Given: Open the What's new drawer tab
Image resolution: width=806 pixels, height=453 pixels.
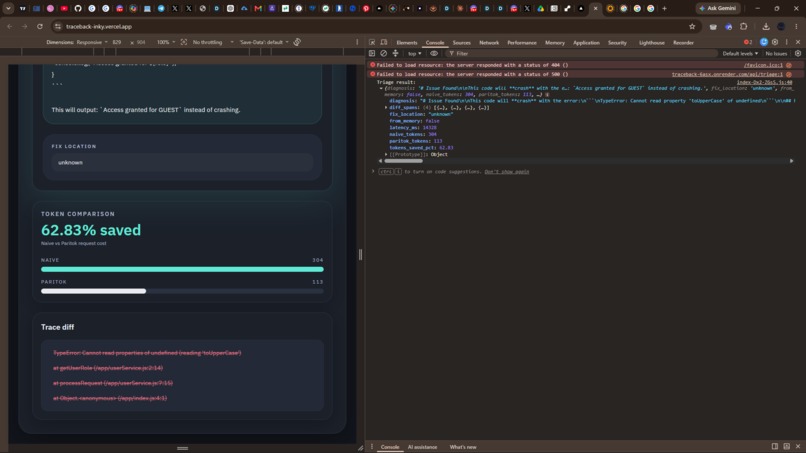Looking at the screenshot, I should click(x=463, y=447).
